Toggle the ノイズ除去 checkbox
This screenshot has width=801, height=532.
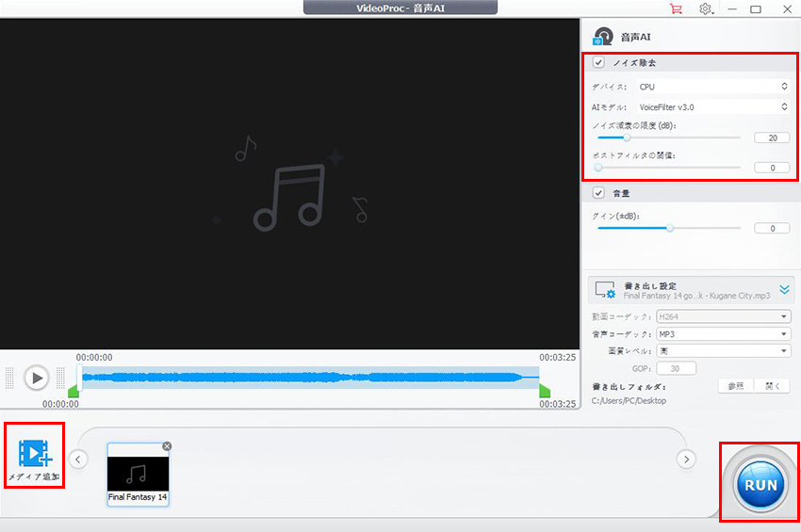coord(598,63)
